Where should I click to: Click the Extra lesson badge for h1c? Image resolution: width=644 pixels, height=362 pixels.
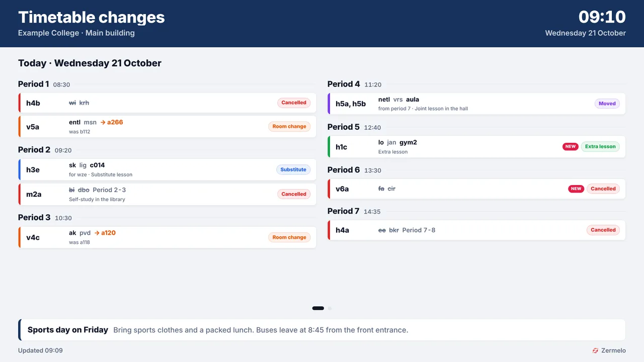600,147
